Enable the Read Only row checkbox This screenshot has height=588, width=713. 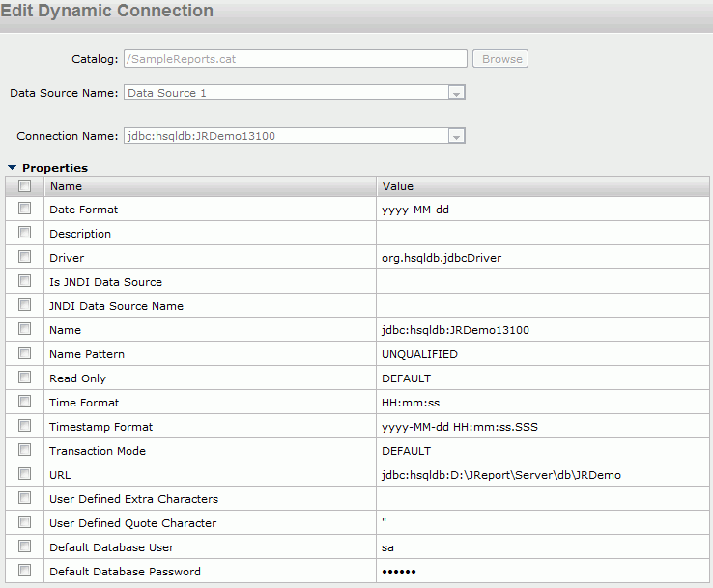(x=24, y=378)
